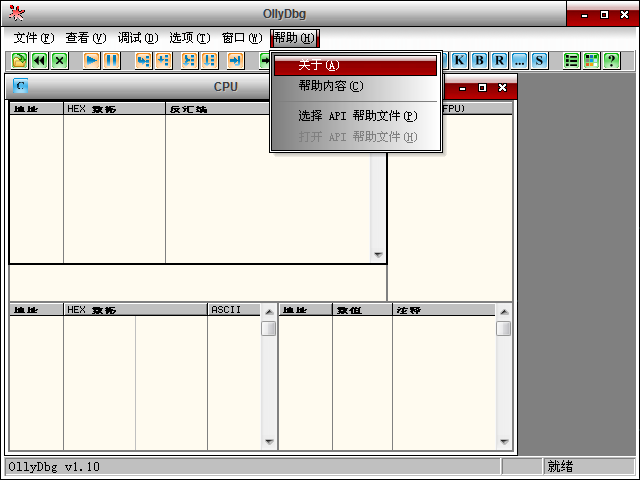The height and width of the screenshot is (480, 640).
Task: Select 关于(A) in the help menu
Action: [x=356, y=65]
